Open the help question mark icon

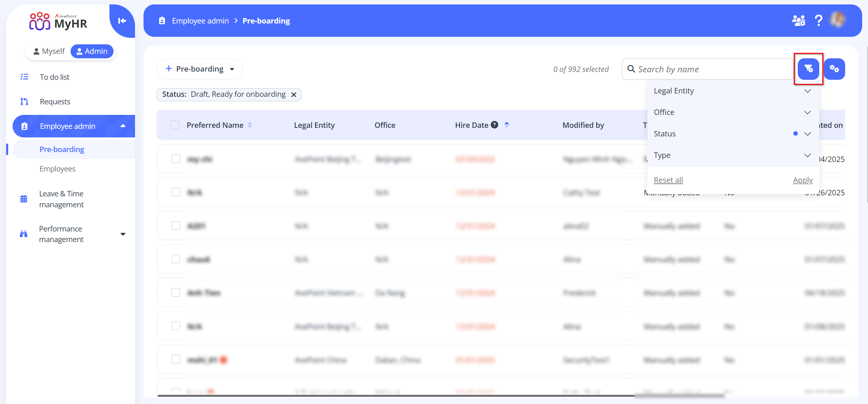point(818,21)
